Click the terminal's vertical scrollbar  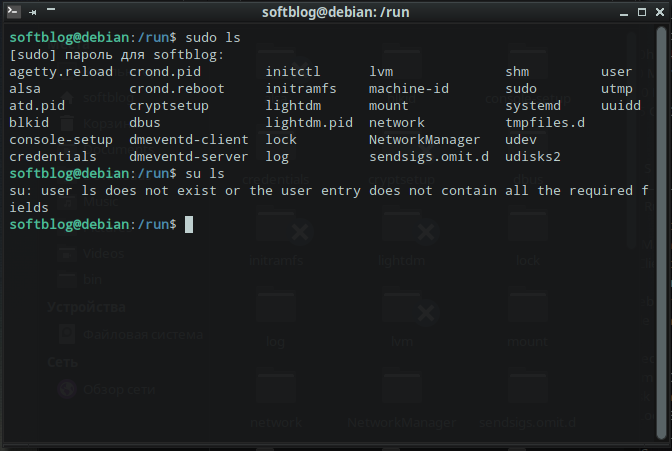(662, 233)
